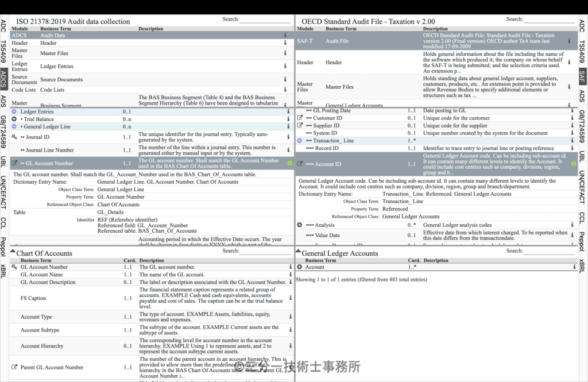Open info for the ADCS Audit Data row
The height and width of the screenshot is (382, 588).
[285, 35]
